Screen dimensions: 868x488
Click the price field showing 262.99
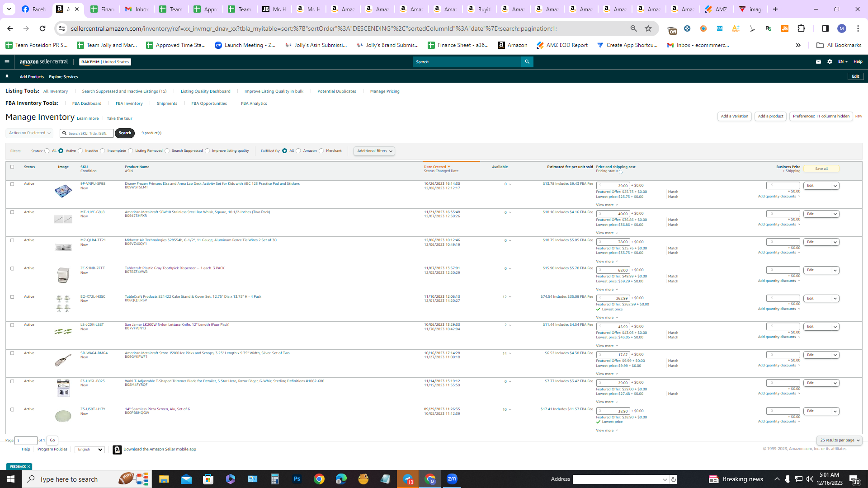click(x=613, y=298)
